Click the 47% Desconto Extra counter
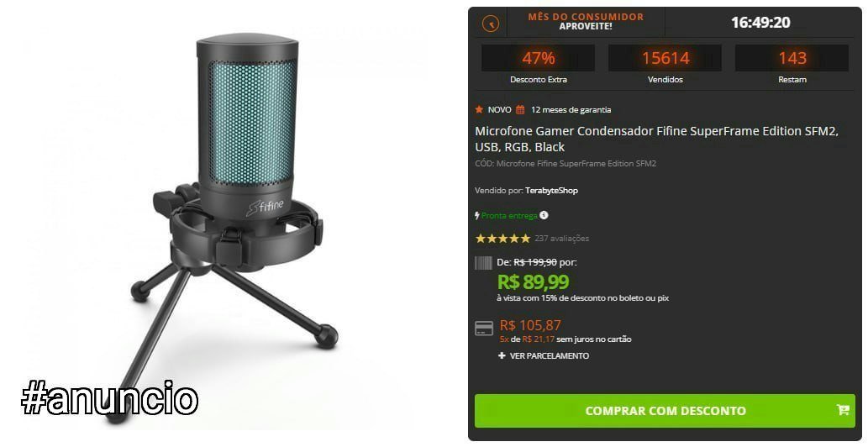 (x=538, y=65)
